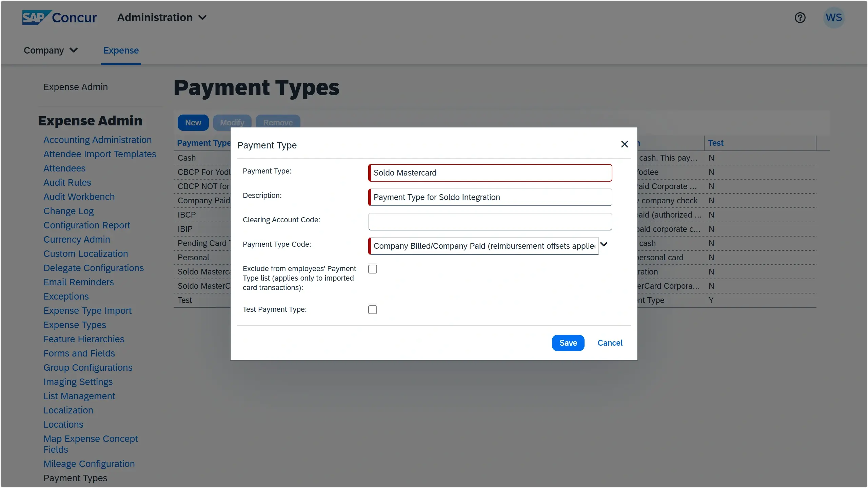Open the Payment Type Code dropdown
The width and height of the screenshot is (868, 488).
pos(604,245)
